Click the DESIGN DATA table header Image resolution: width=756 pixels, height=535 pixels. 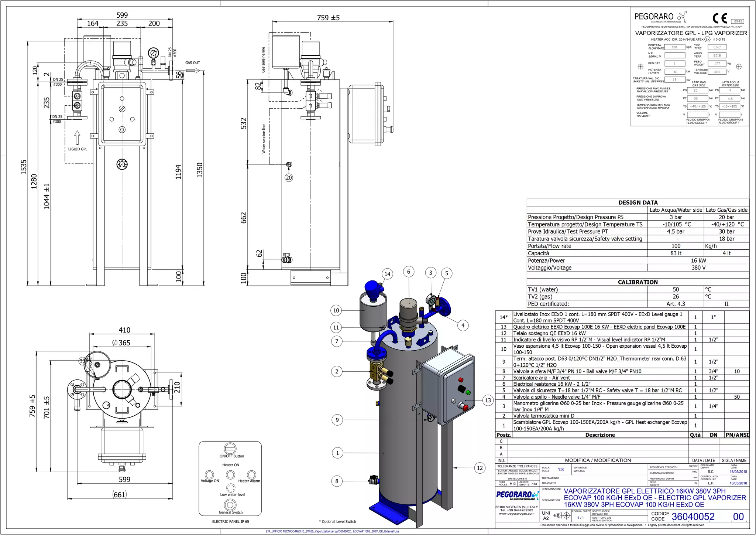(638, 202)
